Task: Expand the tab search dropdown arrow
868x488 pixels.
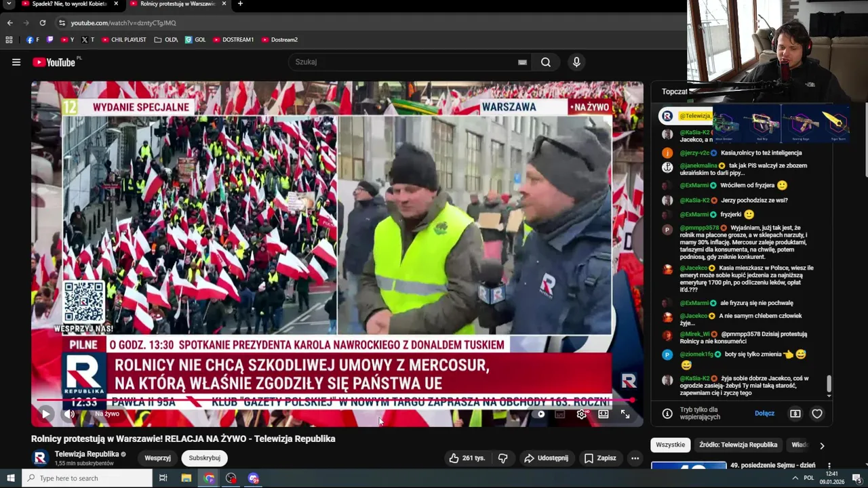Action: click(x=8, y=4)
